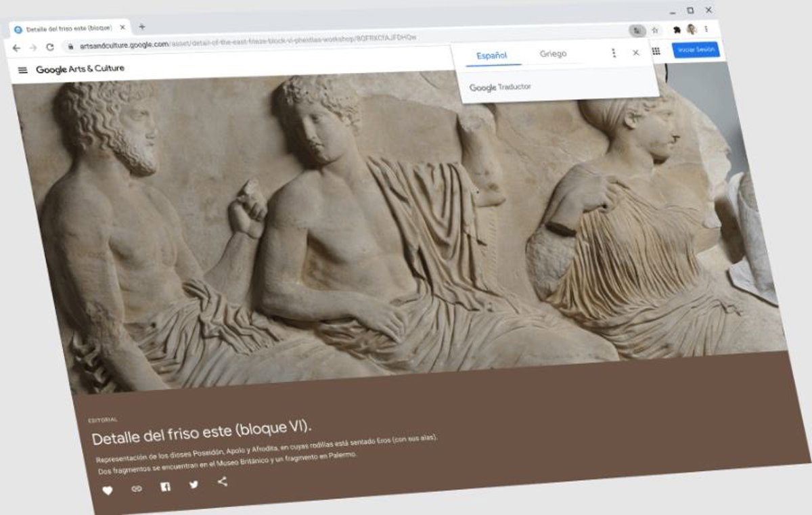Click the translate icon in address bar
This screenshot has width=812, height=515.
click(637, 30)
